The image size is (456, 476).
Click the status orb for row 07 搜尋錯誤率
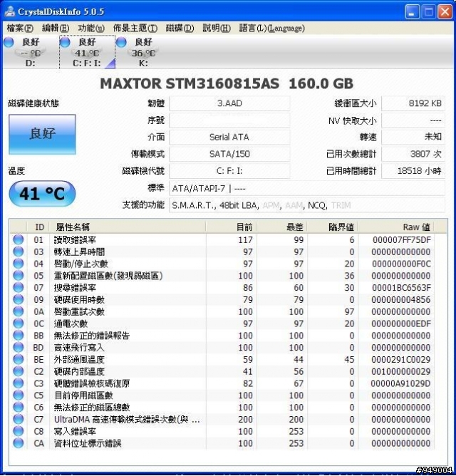(19, 287)
